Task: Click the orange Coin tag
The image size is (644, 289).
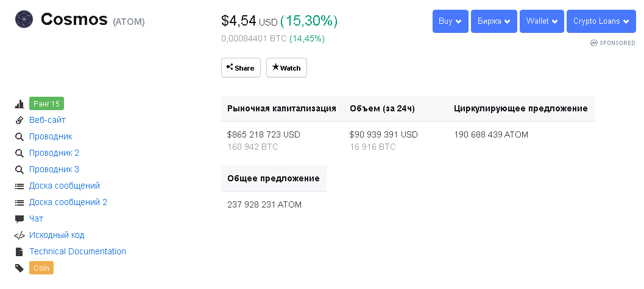Action: [x=41, y=268]
